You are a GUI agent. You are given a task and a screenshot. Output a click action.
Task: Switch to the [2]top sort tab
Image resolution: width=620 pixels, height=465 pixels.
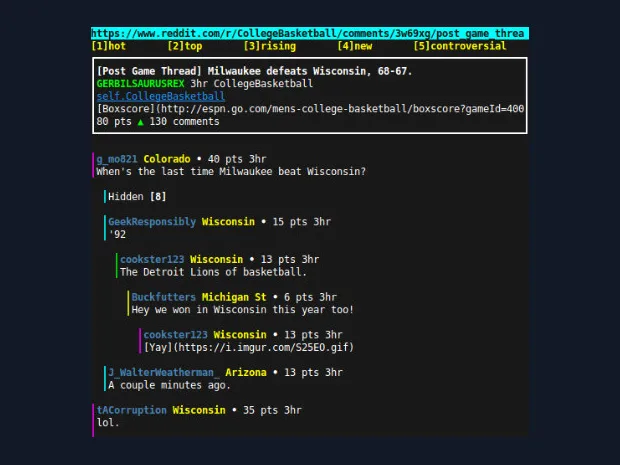(x=185, y=46)
